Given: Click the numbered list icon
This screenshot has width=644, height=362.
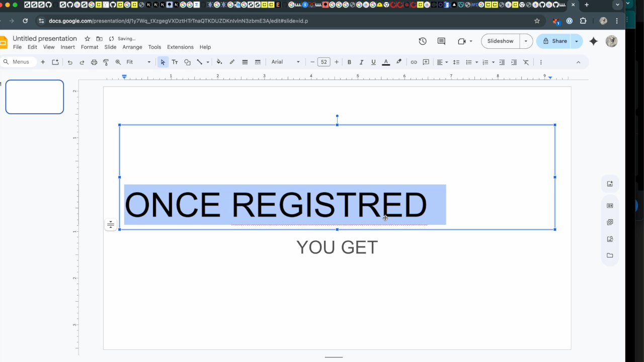Looking at the screenshot, I should [486, 62].
